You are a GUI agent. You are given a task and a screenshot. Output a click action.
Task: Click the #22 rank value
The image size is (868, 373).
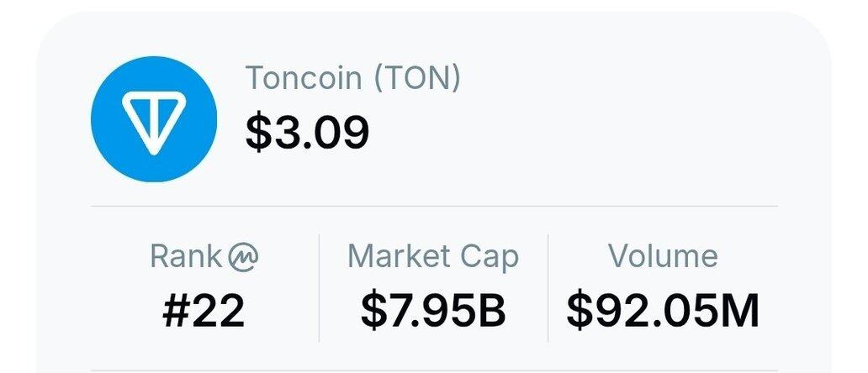pos(204,311)
